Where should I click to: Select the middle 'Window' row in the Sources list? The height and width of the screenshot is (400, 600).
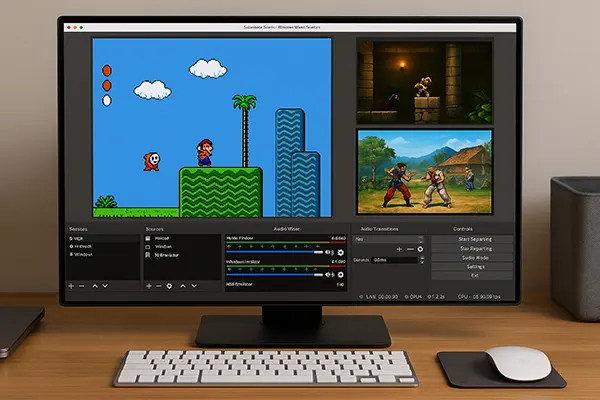pos(182,247)
